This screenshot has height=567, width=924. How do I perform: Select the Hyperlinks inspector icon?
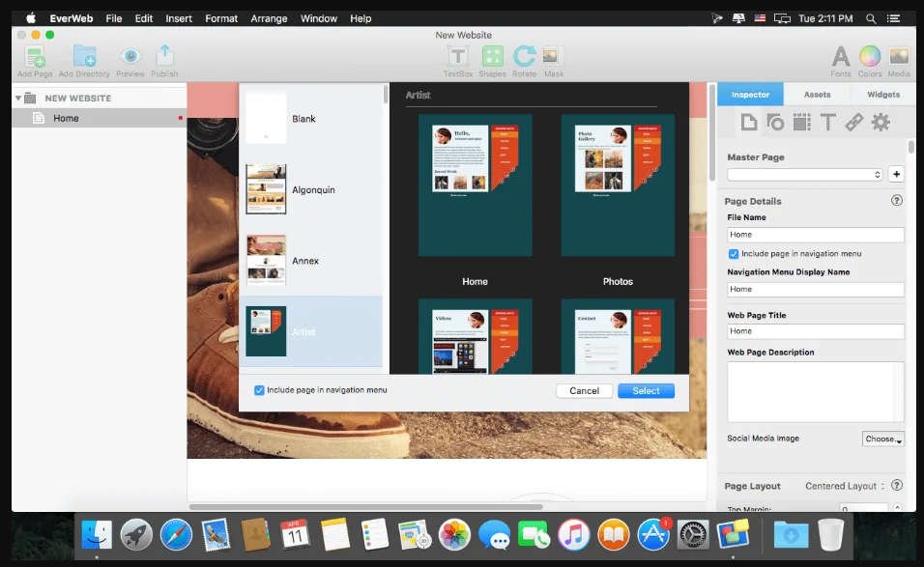pyautogui.click(x=853, y=123)
